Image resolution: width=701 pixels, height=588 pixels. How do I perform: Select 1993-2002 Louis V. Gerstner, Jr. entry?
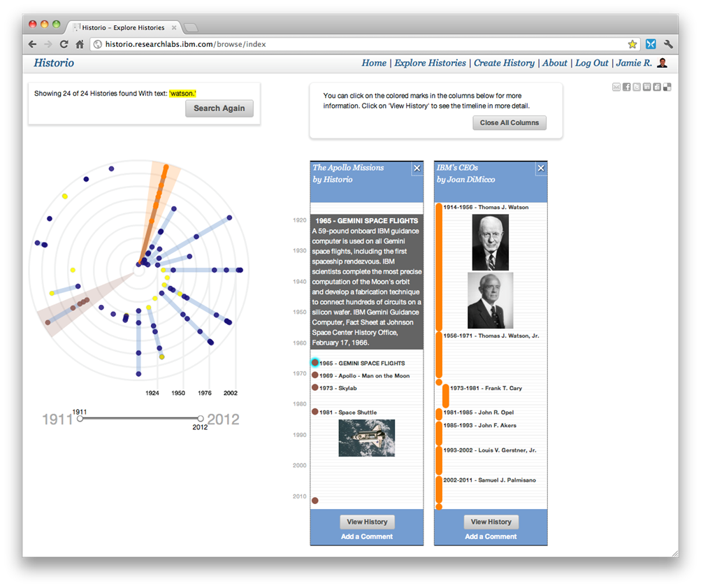coord(489,450)
